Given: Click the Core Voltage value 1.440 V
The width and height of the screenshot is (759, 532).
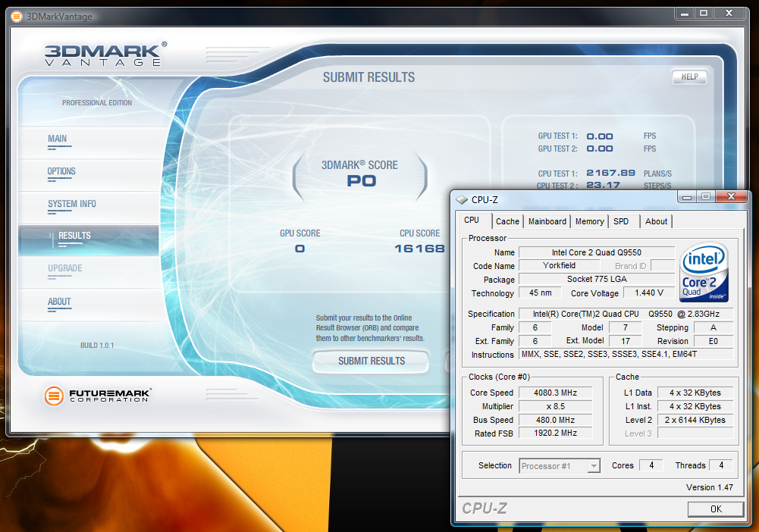Looking at the screenshot, I should point(648,293).
